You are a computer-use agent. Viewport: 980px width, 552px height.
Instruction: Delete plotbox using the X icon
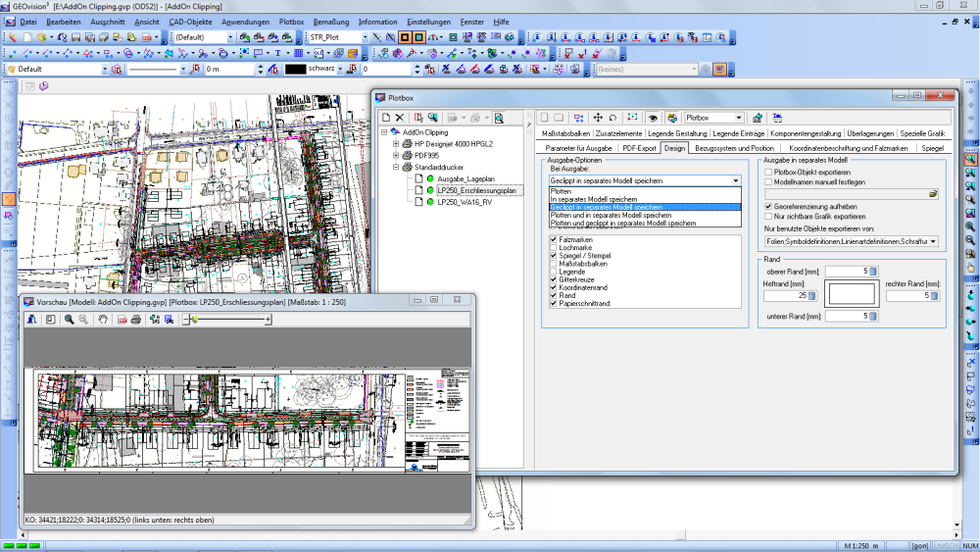click(400, 118)
